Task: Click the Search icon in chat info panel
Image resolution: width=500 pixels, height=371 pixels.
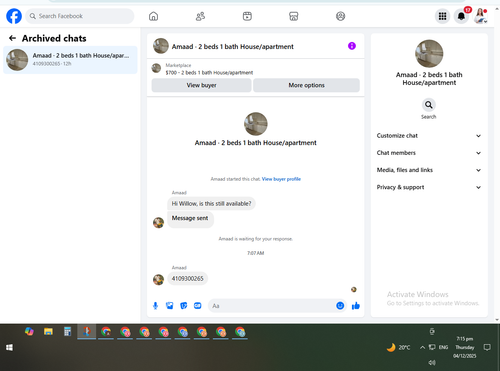Action: [429, 105]
